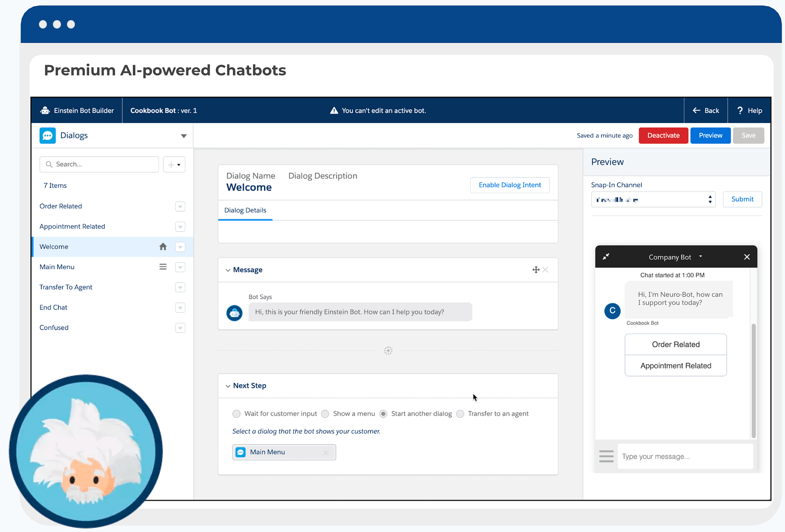This screenshot has height=532, width=785.
Task: Click the home icon on Welcome row
Action: (x=163, y=246)
